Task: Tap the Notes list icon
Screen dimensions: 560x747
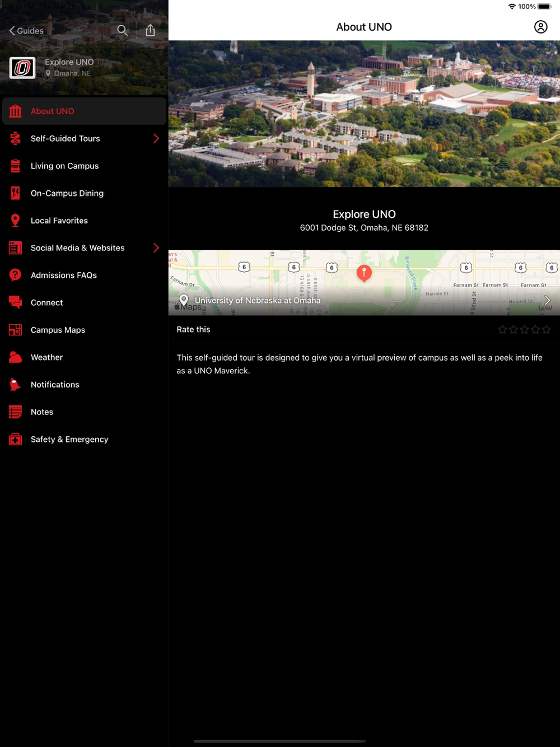Action: 16,412
